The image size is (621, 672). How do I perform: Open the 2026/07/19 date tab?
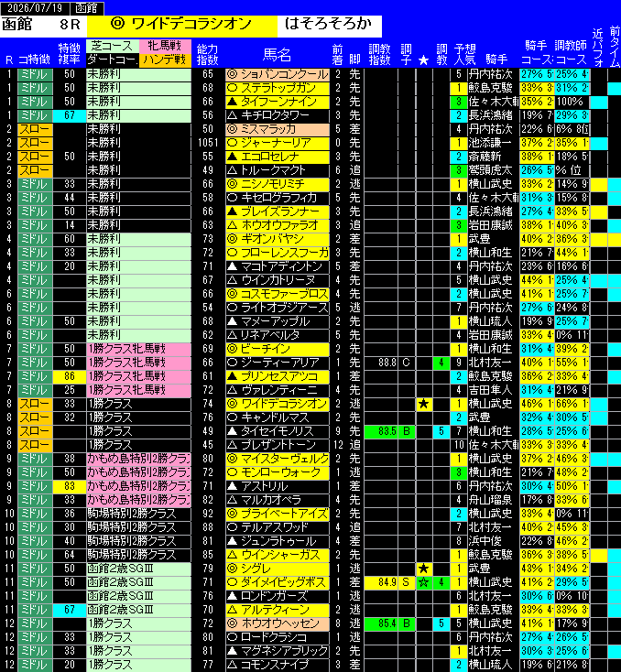click(34, 7)
